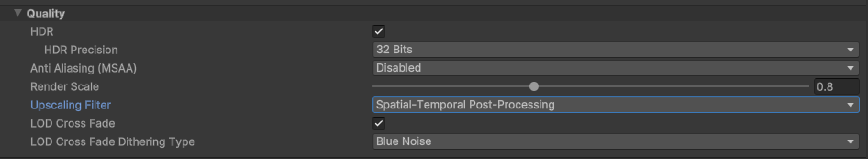
Task: Select the Render Scale property label
Action: click(x=65, y=87)
